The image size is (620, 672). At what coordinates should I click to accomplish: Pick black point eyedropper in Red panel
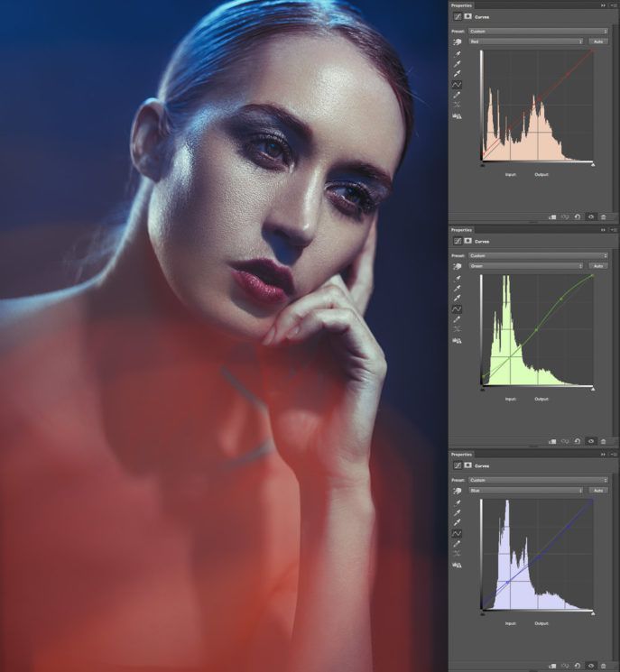[457, 54]
